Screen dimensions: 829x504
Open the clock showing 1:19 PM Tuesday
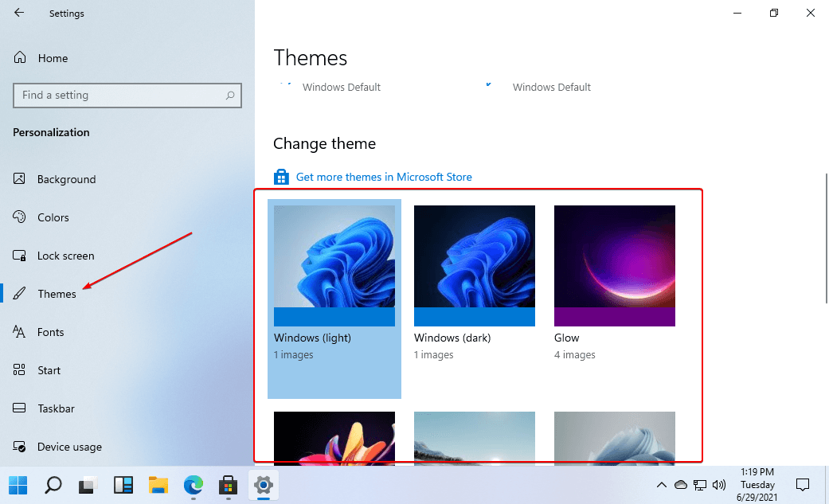(x=757, y=484)
